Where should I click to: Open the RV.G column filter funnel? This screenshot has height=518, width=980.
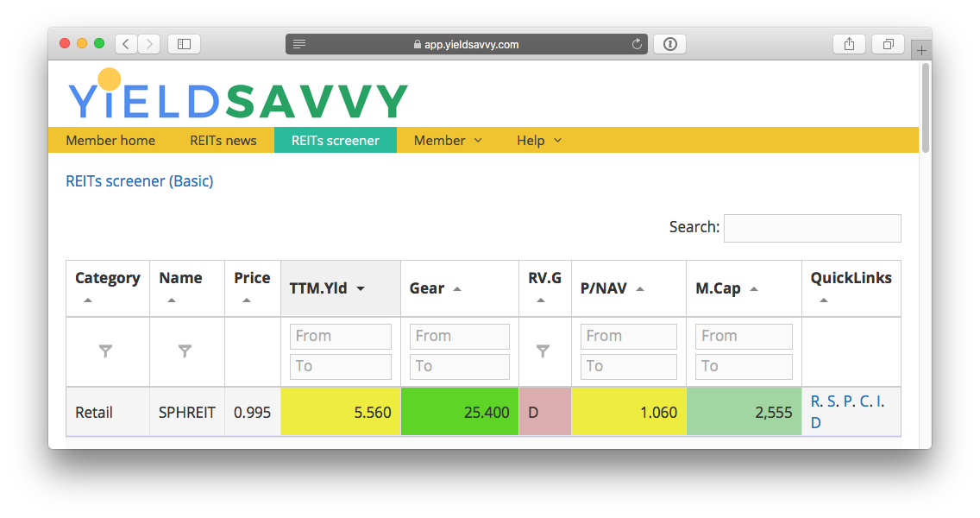click(x=543, y=351)
